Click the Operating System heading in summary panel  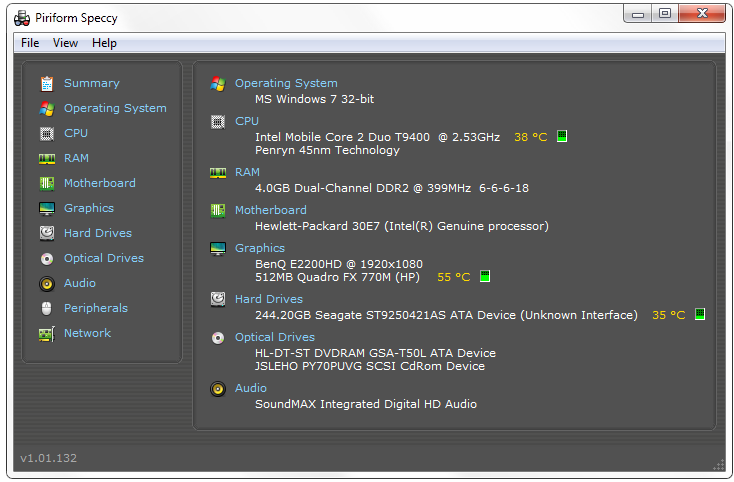click(286, 83)
